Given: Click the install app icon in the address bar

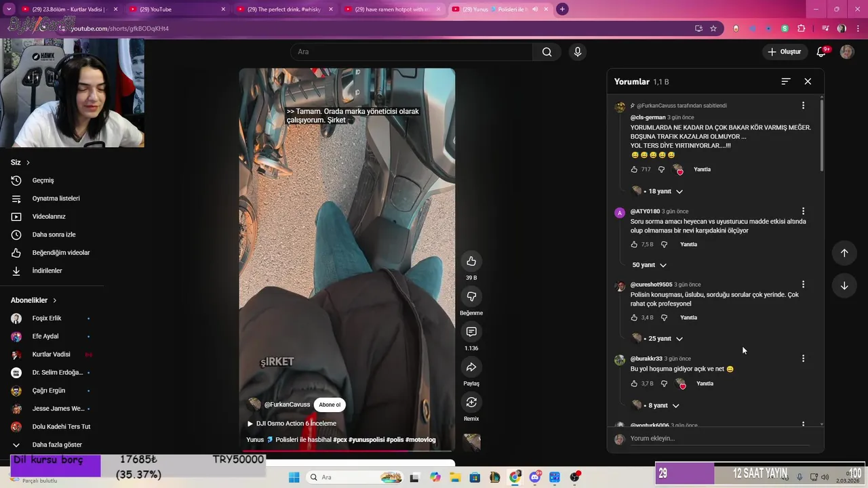Looking at the screenshot, I should click(x=698, y=28).
